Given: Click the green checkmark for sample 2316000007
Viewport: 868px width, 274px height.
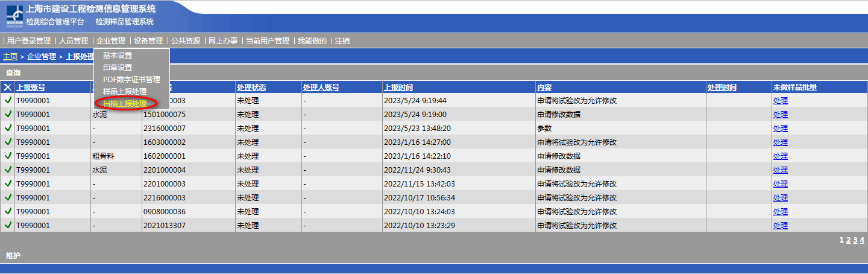Looking at the screenshot, I should click(x=8, y=128).
